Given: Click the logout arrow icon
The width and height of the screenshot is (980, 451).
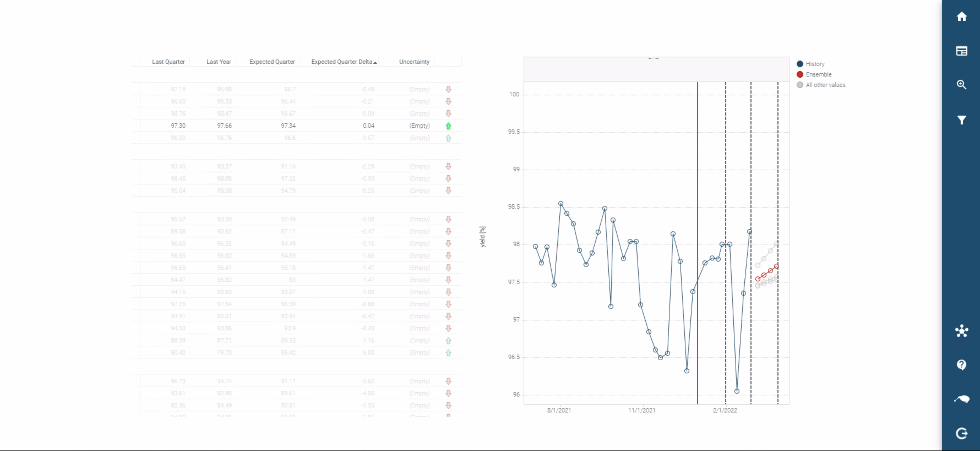Looking at the screenshot, I should tap(961, 433).
